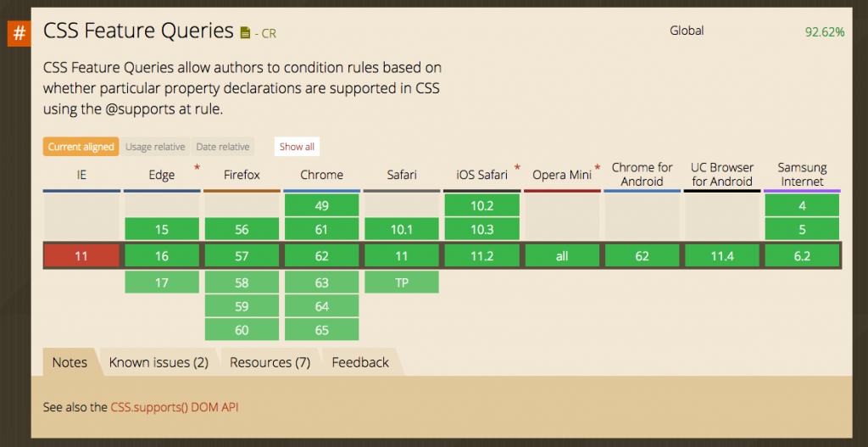Image resolution: width=868 pixels, height=447 pixels.
Task: Select the Samsung Internet 5 cell
Action: pyautogui.click(x=802, y=229)
